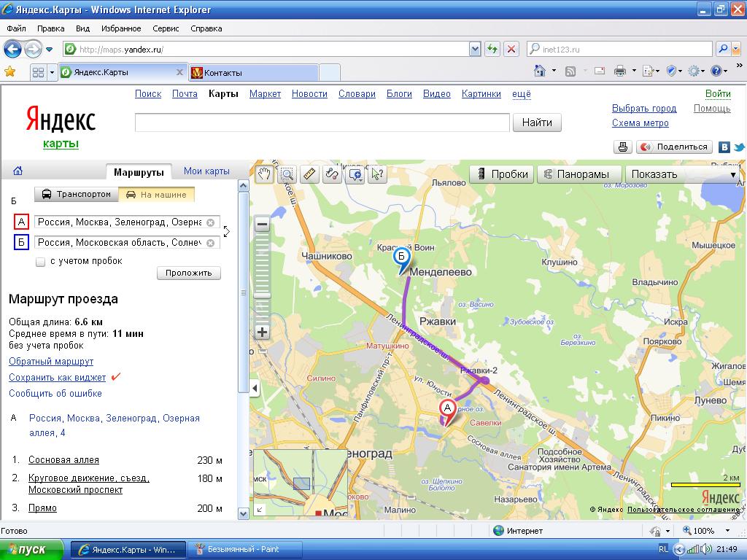Select the magnifier zoom-area tool
The image size is (747, 560).
pos(287,174)
